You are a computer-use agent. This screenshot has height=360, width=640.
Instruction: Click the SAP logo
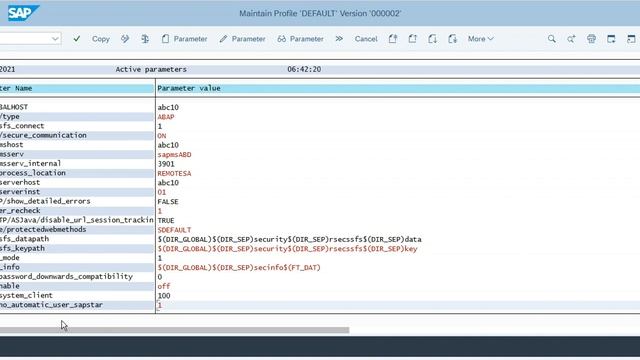23,13
